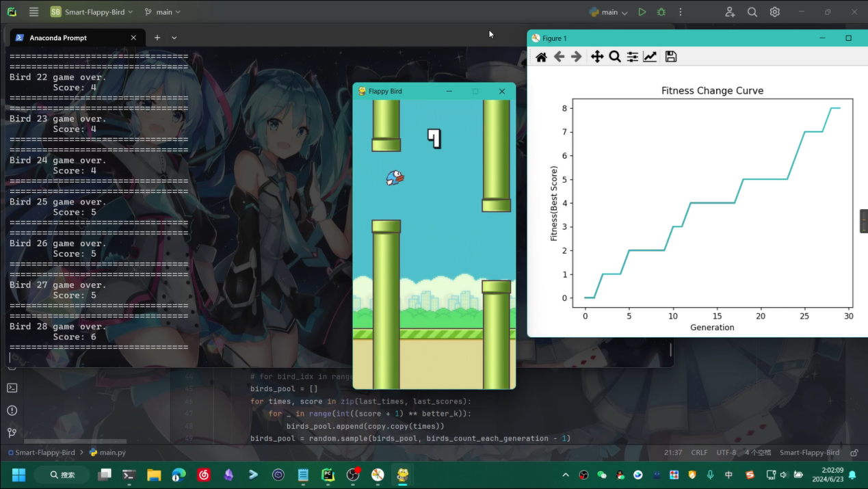Viewport: 868px width, 489px height.
Task: Switch to Python Flappy Bird taskbar icon
Action: click(x=402, y=475)
